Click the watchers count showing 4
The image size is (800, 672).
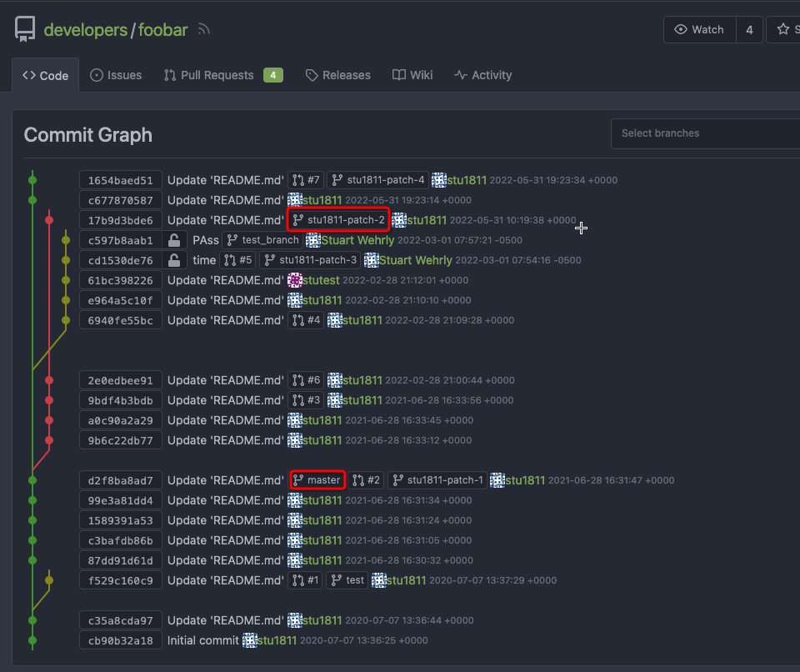pyautogui.click(x=749, y=29)
